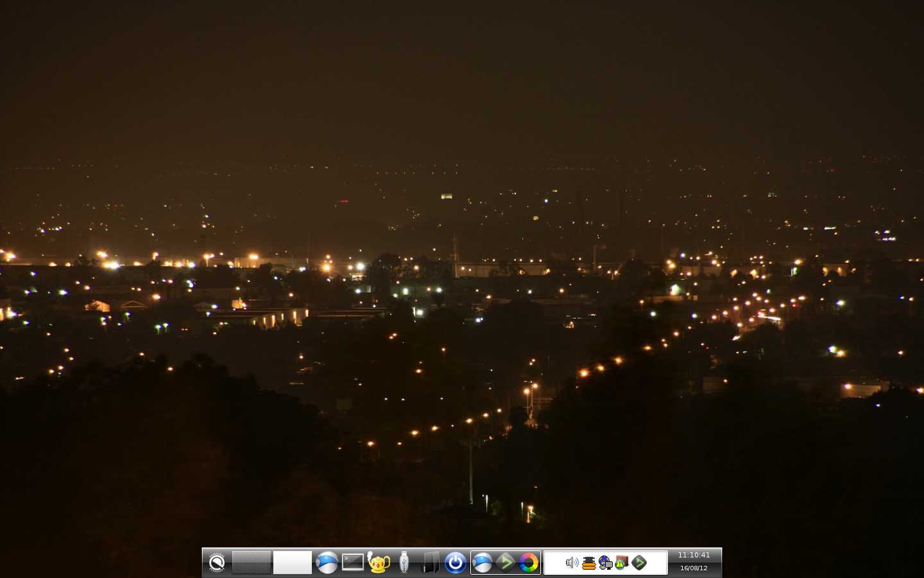Open the USB device notifier icon
The height and width of the screenshot is (578, 924).
(404, 563)
